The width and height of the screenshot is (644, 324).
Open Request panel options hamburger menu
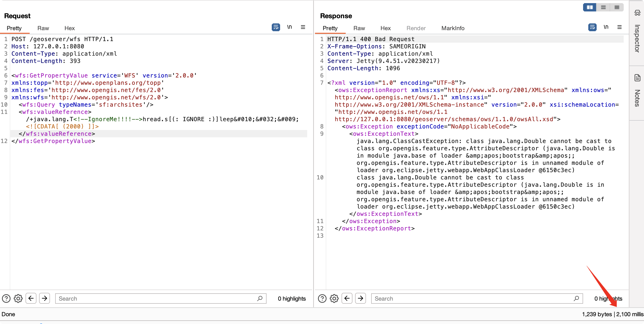[x=303, y=27]
